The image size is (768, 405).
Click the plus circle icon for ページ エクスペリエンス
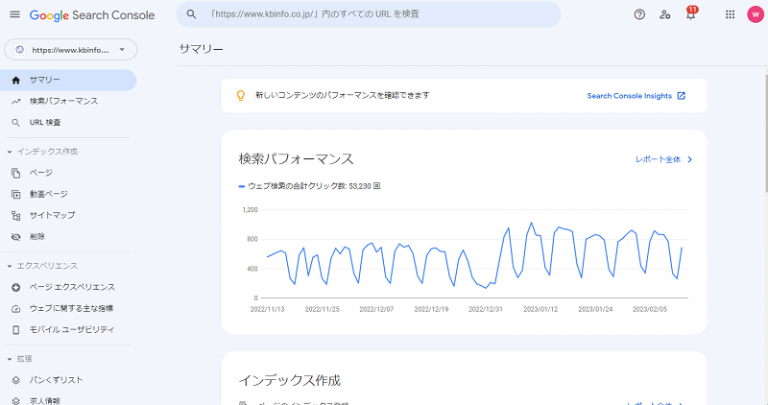16,287
